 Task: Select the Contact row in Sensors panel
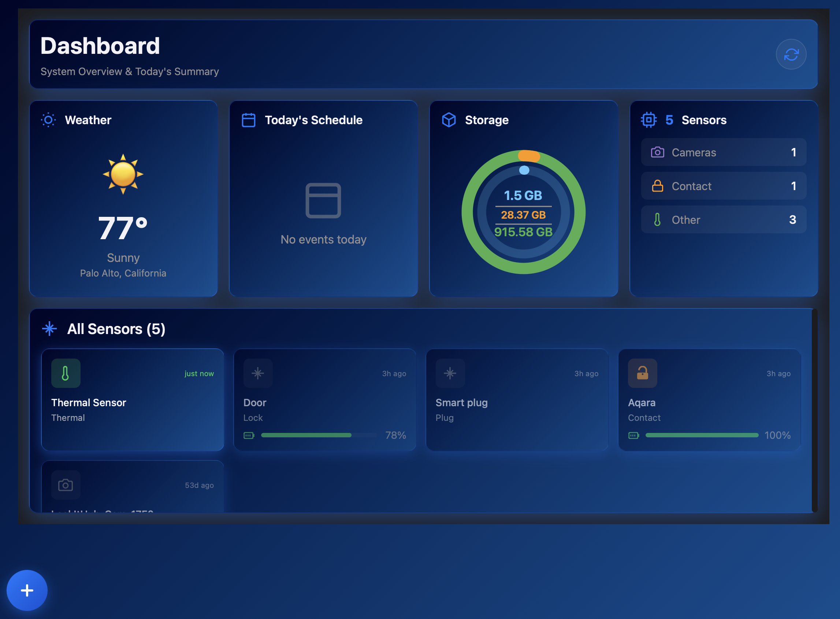(724, 186)
